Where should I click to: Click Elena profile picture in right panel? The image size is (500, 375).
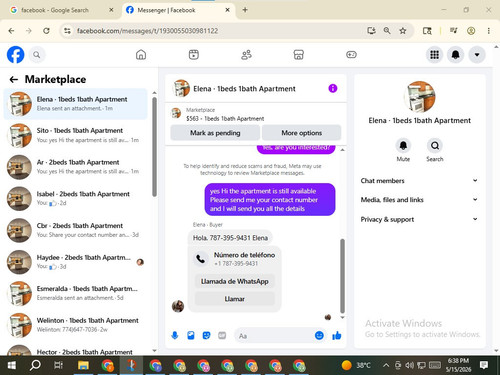pyautogui.click(x=419, y=97)
